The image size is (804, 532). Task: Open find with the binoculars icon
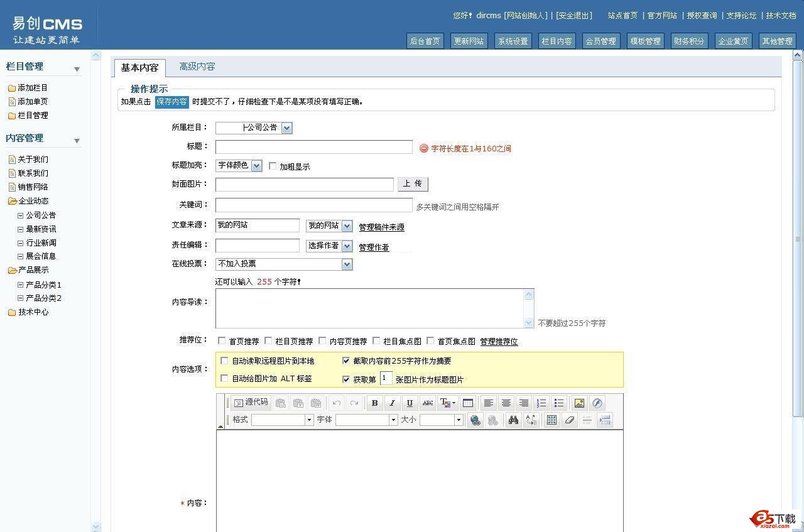tap(513, 420)
